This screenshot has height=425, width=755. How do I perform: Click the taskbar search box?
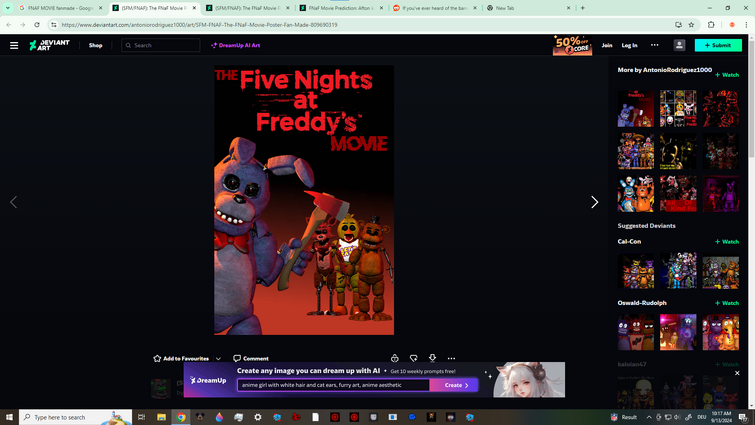(76, 417)
